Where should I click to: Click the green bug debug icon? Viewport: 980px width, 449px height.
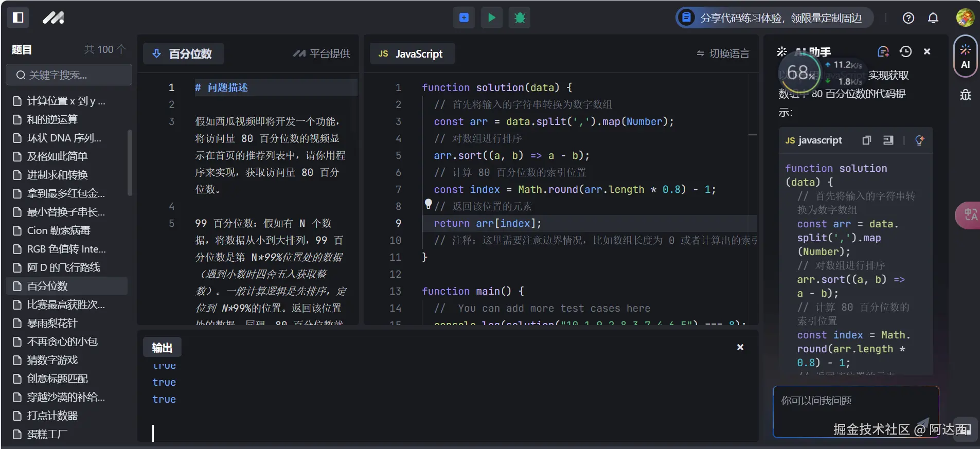click(x=520, y=17)
